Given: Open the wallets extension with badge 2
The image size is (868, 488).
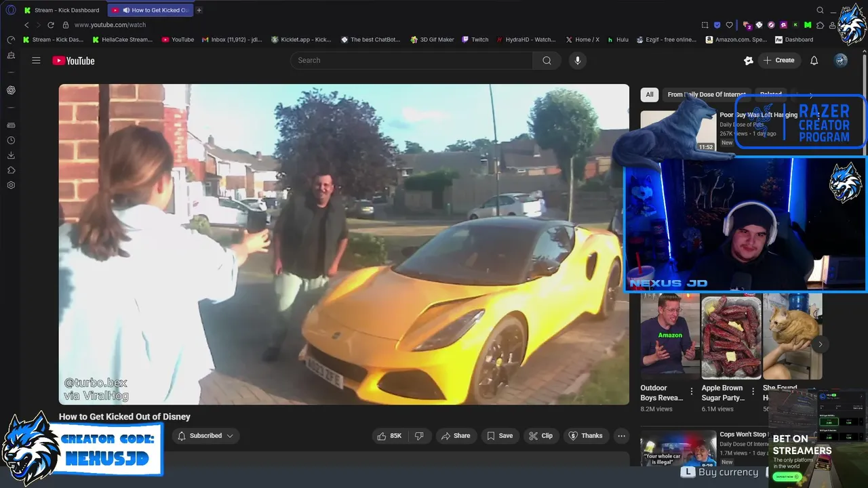Looking at the screenshot, I should pyautogui.click(x=748, y=25).
